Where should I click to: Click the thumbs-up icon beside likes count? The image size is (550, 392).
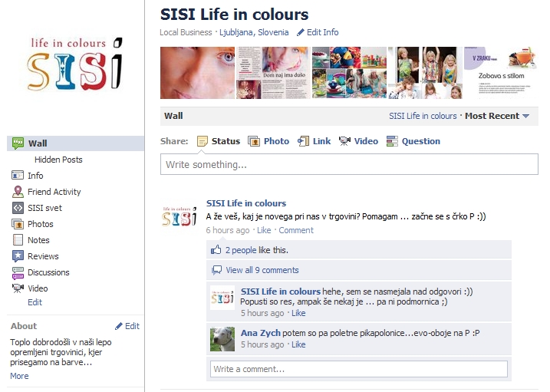coord(216,249)
